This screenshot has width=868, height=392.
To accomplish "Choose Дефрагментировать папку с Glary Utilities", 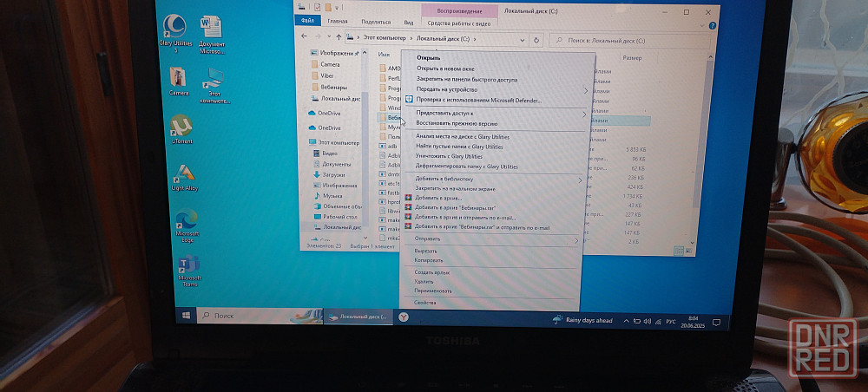I will (x=467, y=167).
